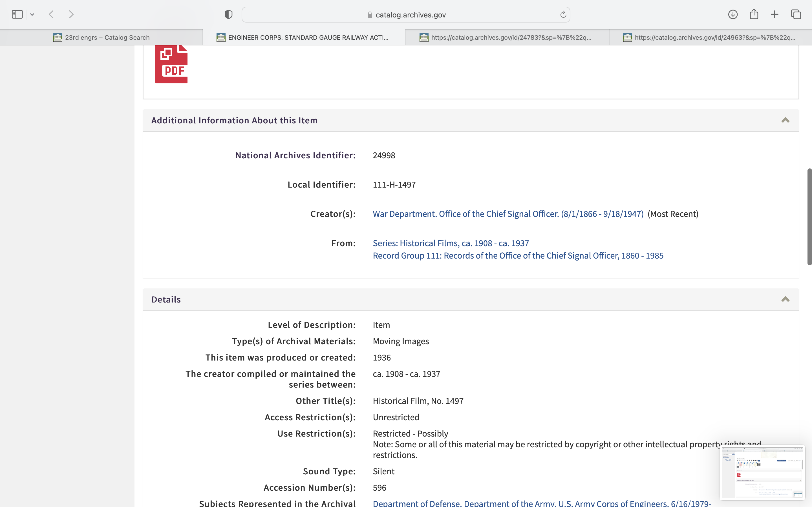Image resolution: width=812 pixels, height=507 pixels.
Task: Collapse the Details section
Action: 785,299
